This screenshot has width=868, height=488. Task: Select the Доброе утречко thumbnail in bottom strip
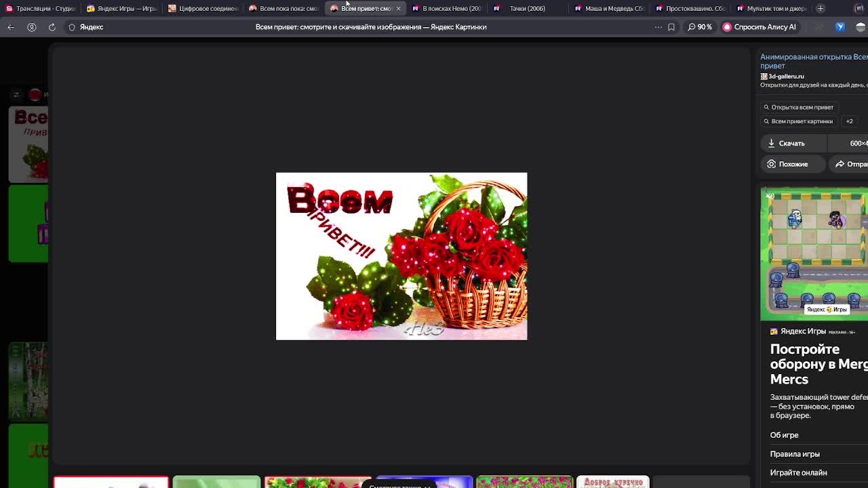pos(613,482)
